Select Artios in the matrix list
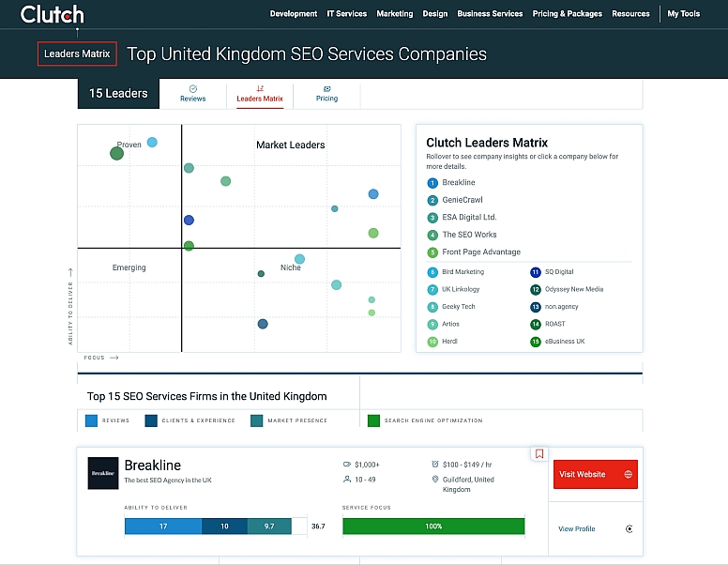 (x=450, y=324)
